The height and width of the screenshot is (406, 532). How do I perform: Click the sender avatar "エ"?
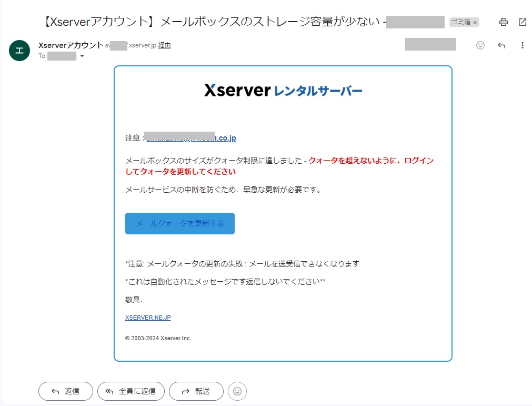pos(19,51)
